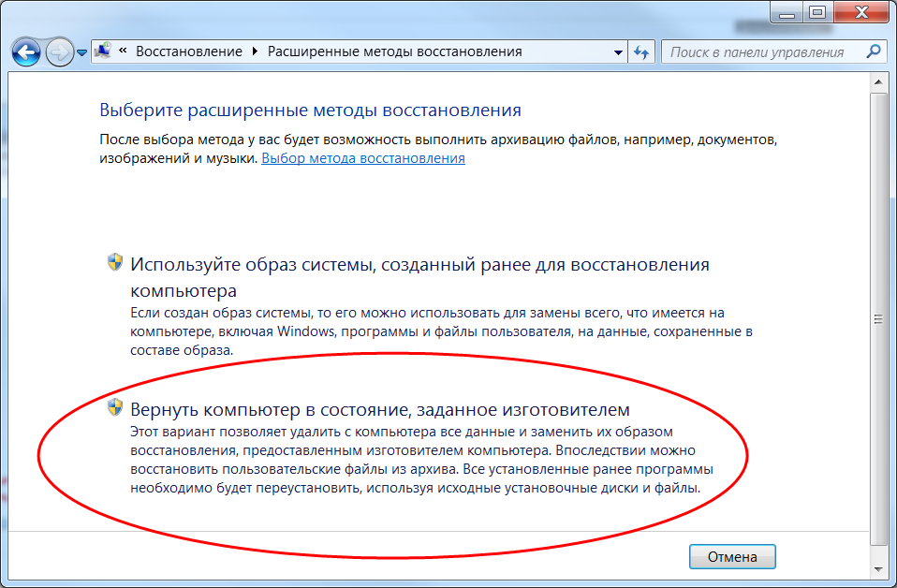This screenshot has width=897, height=588.
Task: Open the address bar history dropdown
Action: 618,52
